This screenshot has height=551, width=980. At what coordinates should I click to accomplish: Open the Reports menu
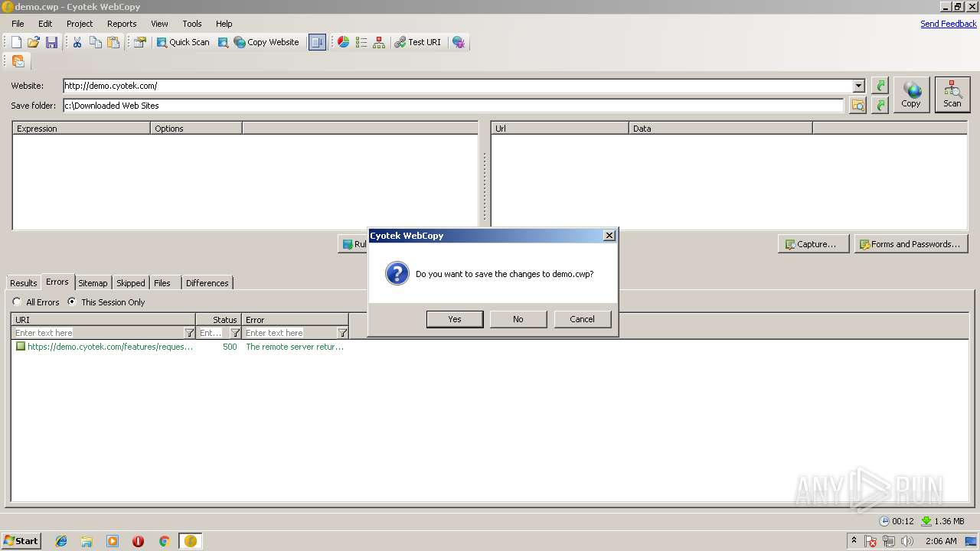pos(122,24)
